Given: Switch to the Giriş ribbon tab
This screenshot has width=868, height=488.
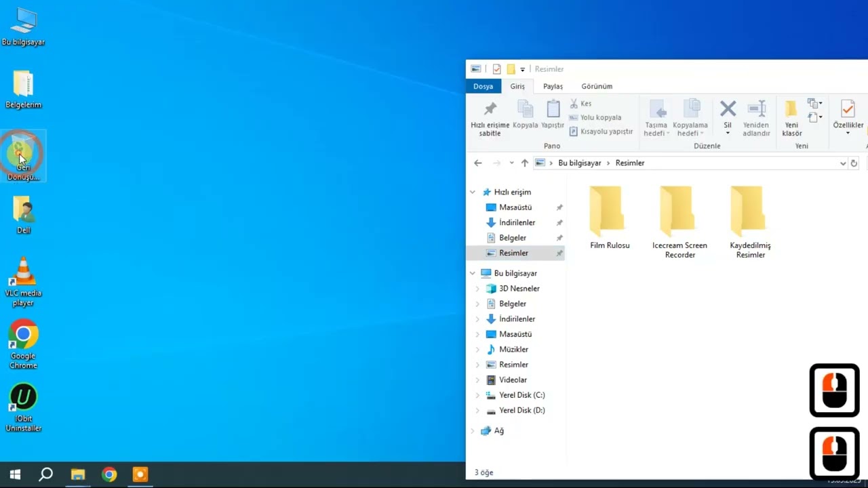Looking at the screenshot, I should (x=517, y=86).
